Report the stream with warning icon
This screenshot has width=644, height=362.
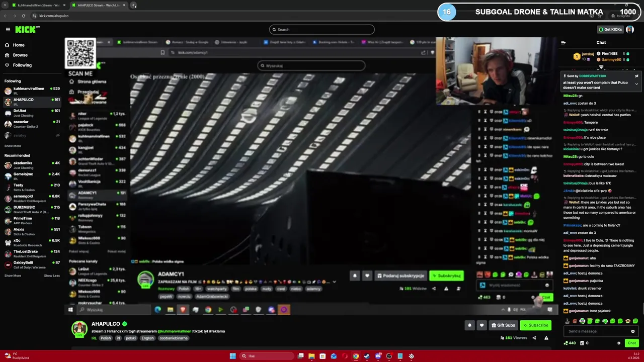[546, 338]
